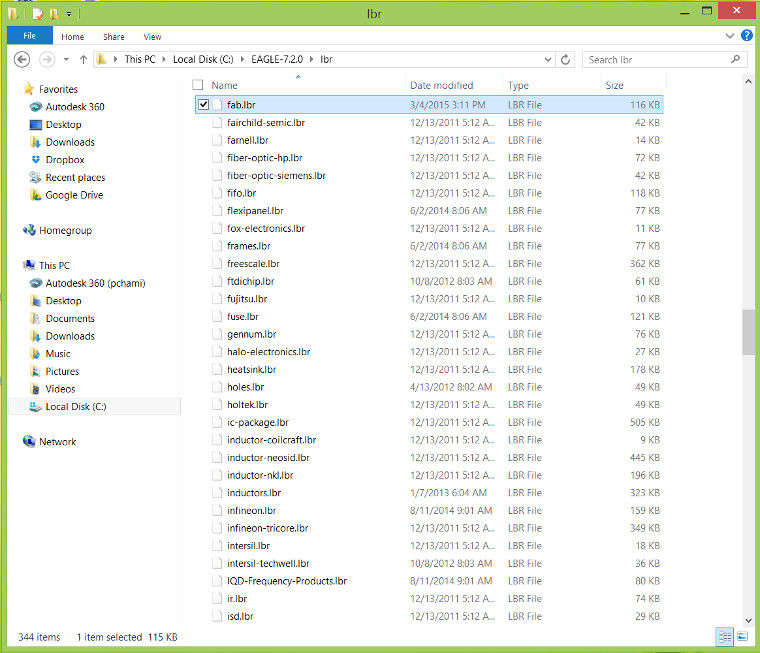This screenshot has width=760, height=653.
Task: Expand address bar history dropdown
Action: tap(548, 60)
